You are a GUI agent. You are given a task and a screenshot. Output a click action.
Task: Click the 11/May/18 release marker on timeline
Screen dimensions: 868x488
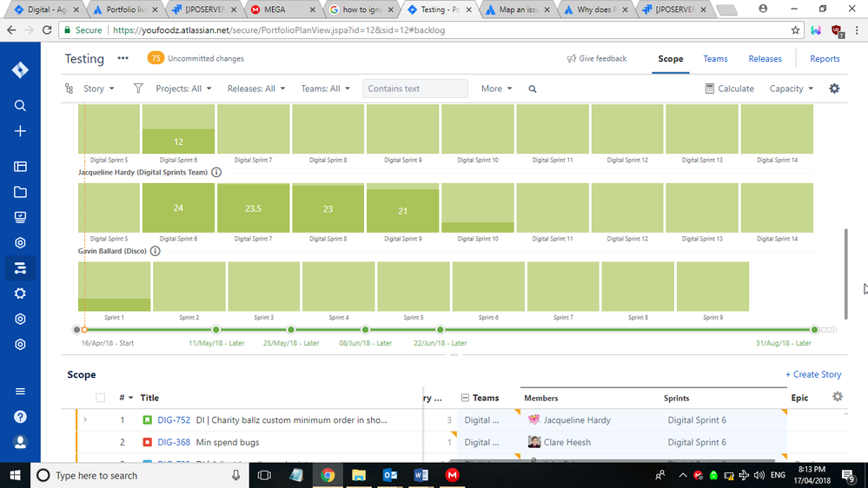(x=215, y=330)
